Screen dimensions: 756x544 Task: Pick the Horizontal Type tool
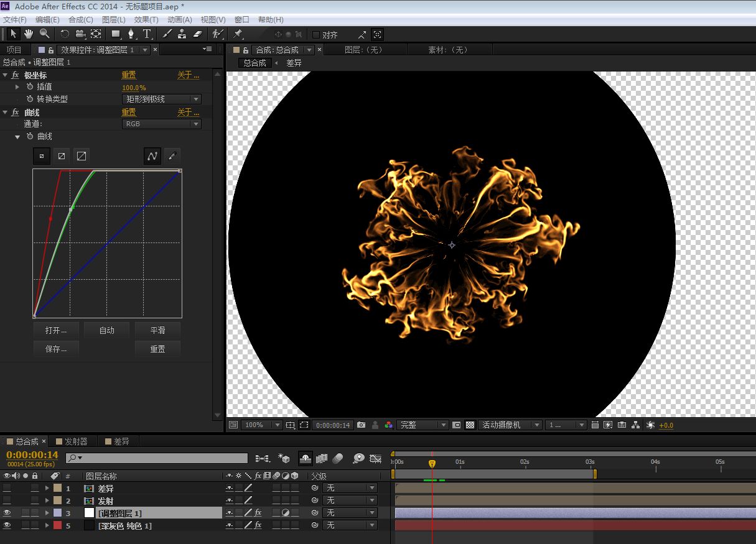point(147,34)
